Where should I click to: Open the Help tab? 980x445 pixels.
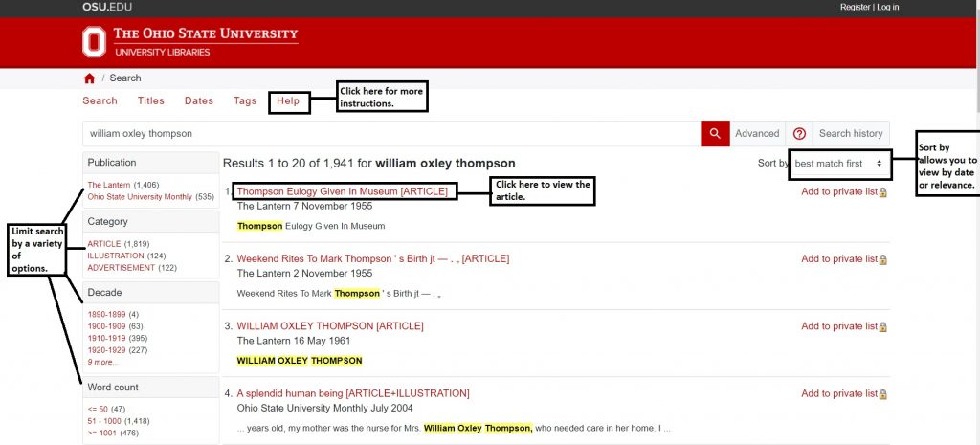pyautogui.click(x=288, y=100)
